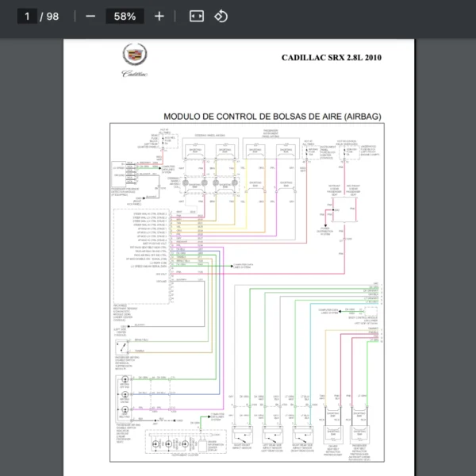The height and width of the screenshot is (476, 476).
Task: Click the power distribution system label
Action: [326, 232]
